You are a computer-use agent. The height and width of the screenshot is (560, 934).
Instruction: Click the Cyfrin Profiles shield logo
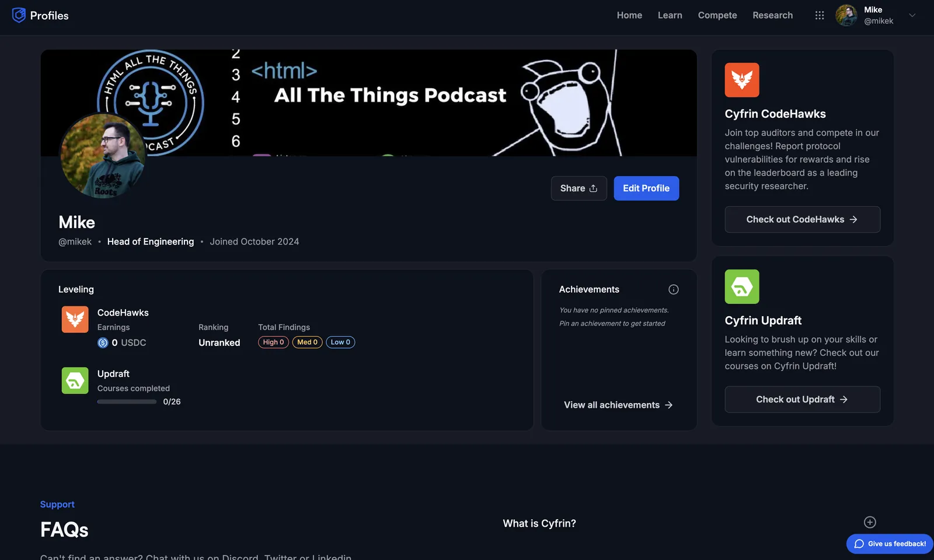pyautogui.click(x=19, y=15)
